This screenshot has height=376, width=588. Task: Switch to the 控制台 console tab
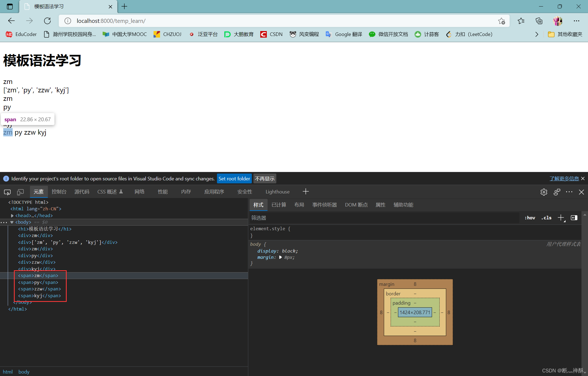(x=59, y=192)
